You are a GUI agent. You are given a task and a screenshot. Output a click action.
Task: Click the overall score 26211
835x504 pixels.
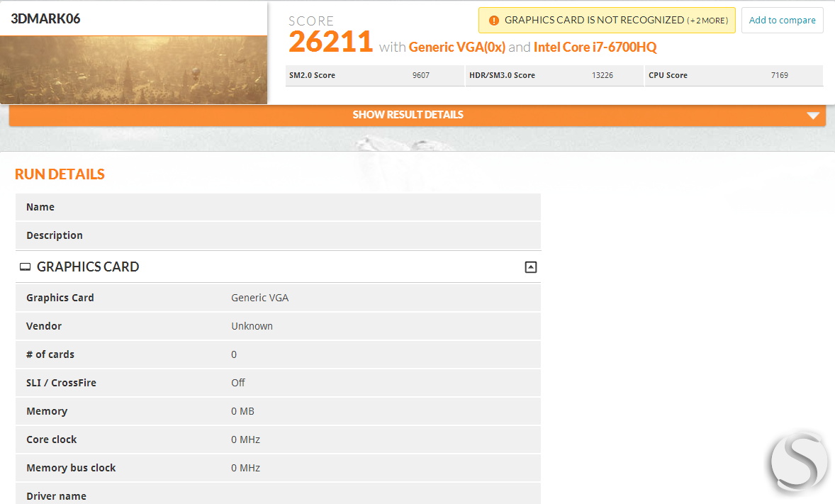click(331, 42)
